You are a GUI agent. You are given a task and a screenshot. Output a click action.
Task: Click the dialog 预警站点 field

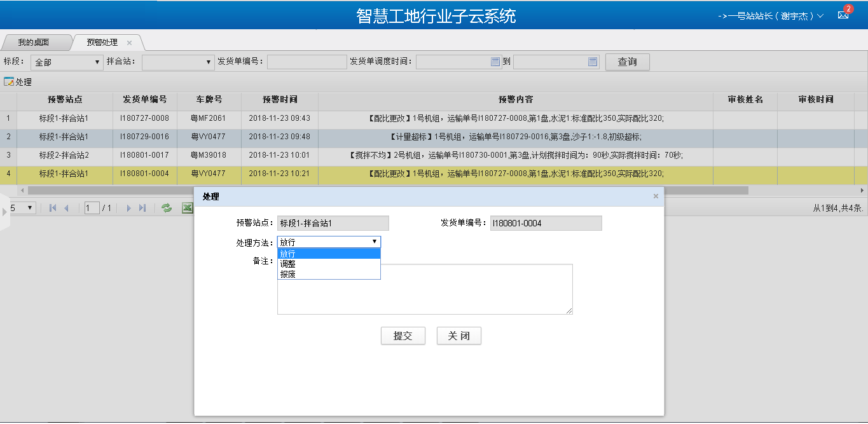coord(333,223)
